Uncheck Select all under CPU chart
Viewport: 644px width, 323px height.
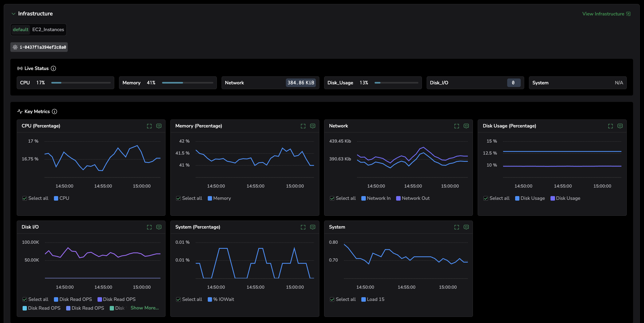point(25,198)
